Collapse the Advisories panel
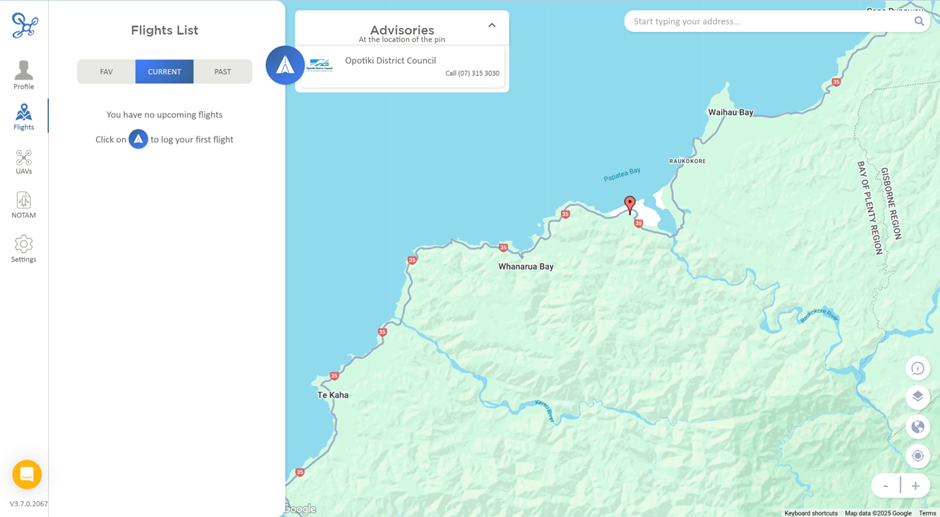The width and height of the screenshot is (940, 517). coord(492,26)
